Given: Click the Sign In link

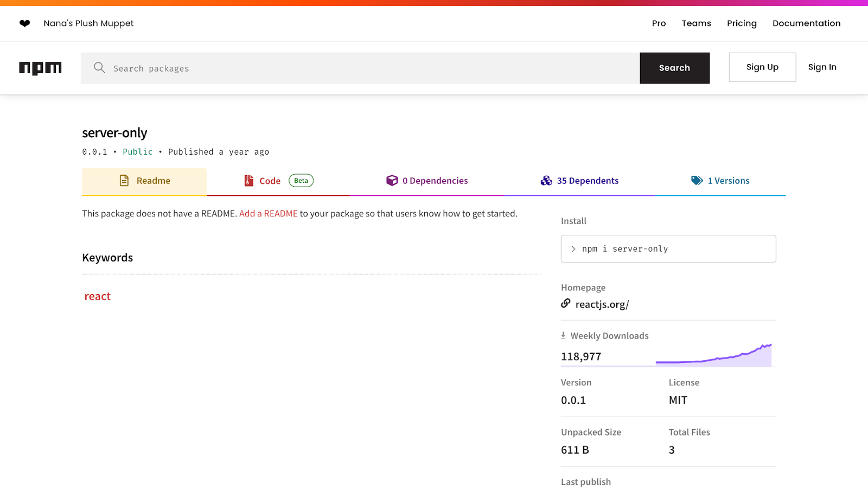Looking at the screenshot, I should [x=822, y=67].
